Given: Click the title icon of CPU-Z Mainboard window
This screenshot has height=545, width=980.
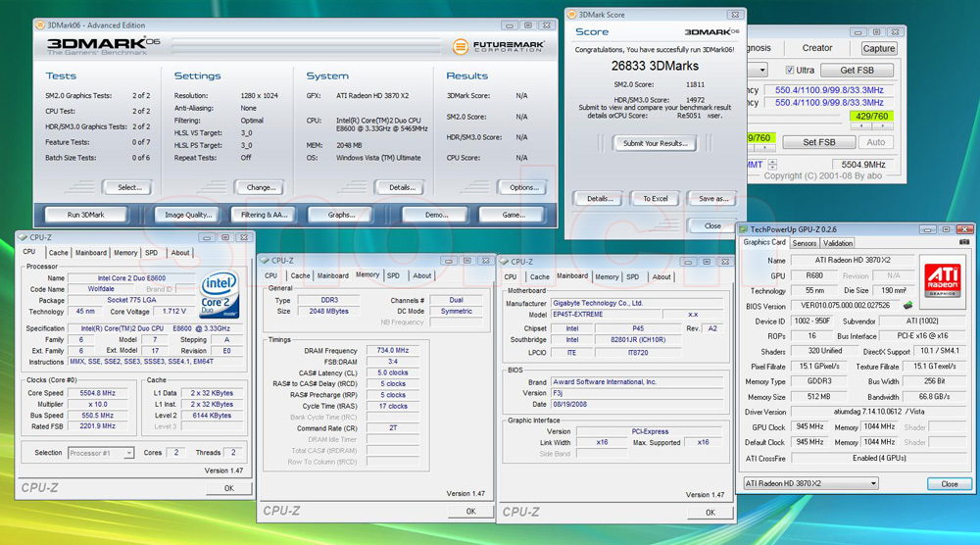Looking at the screenshot, I should click(x=505, y=262).
